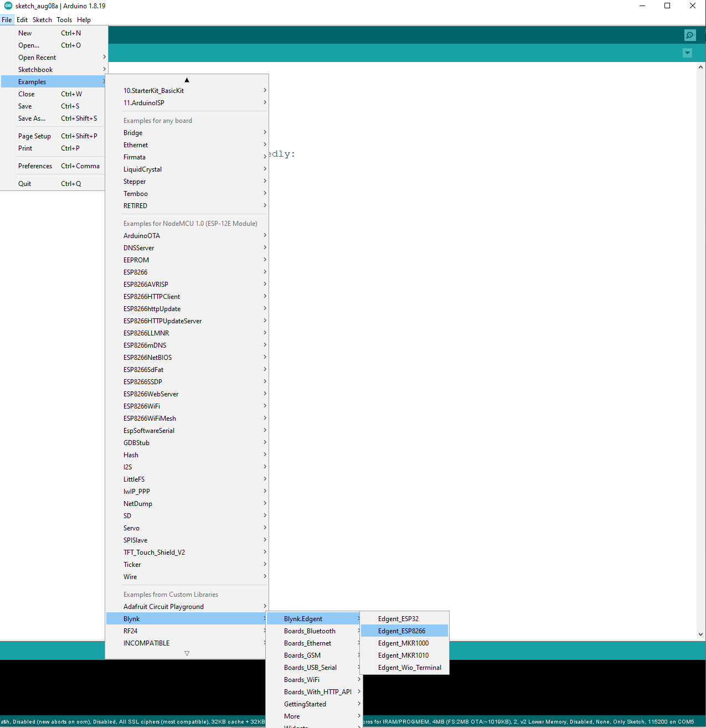Image resolution: width=706 pixels, height=728 pixels.
Task: Open the Edit menu
Action: [x=22, y=20]
